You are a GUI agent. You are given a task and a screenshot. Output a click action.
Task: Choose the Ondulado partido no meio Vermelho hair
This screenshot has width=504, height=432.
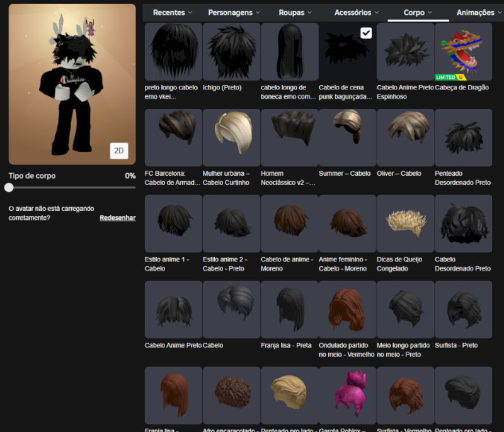click(x=347, y=309)
